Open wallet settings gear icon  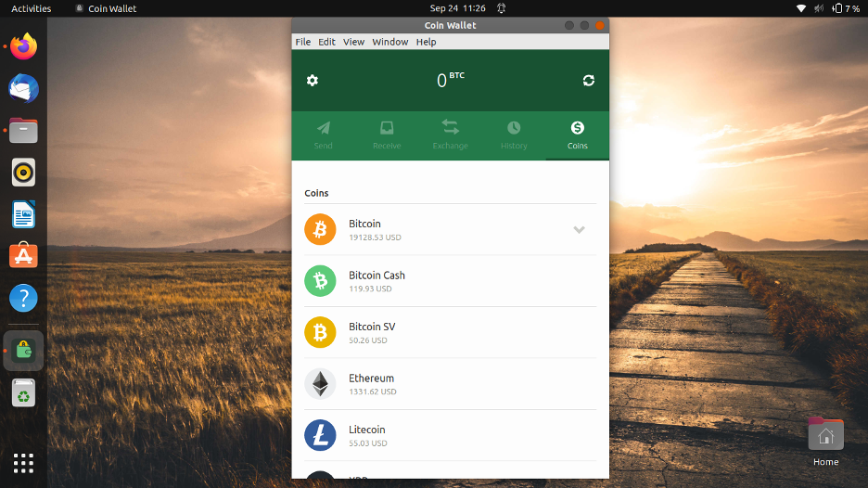(x=313, y=81)
